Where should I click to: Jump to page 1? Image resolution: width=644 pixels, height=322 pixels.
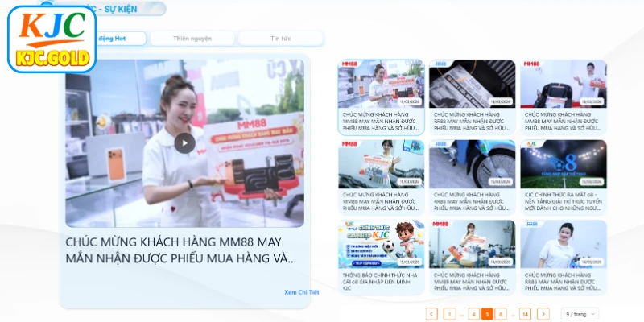(x=450, y=314)
